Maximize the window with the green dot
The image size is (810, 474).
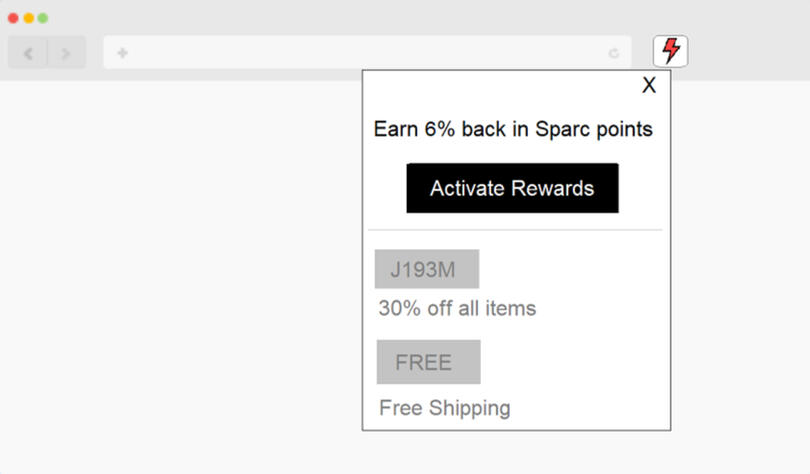(x=43, y=18)
